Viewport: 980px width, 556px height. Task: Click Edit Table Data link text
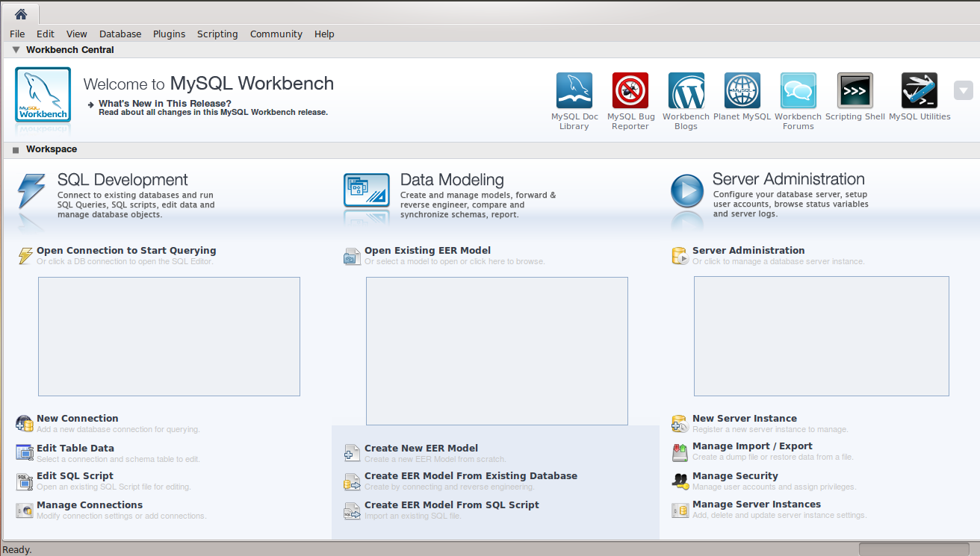click(x=75, y=449)
